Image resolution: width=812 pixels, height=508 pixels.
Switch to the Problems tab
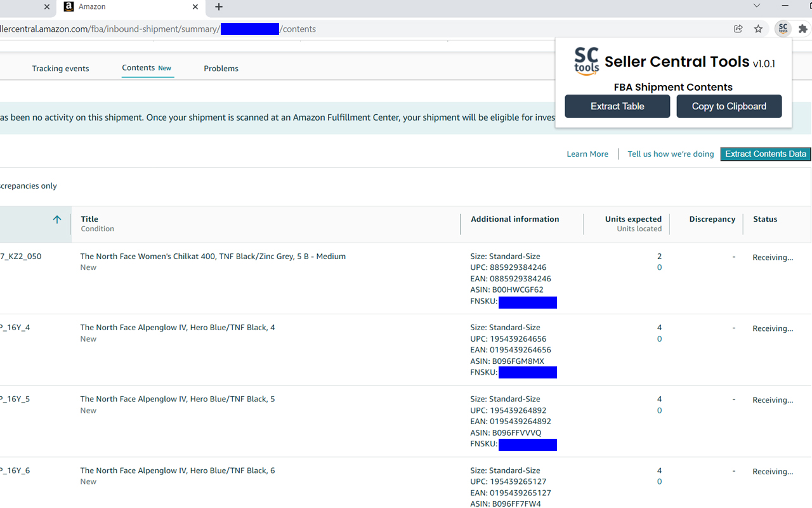pos(221,69)
